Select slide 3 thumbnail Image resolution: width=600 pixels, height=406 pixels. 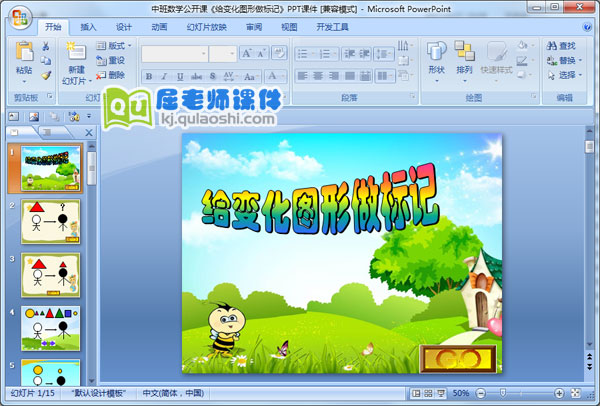point(51,275)
